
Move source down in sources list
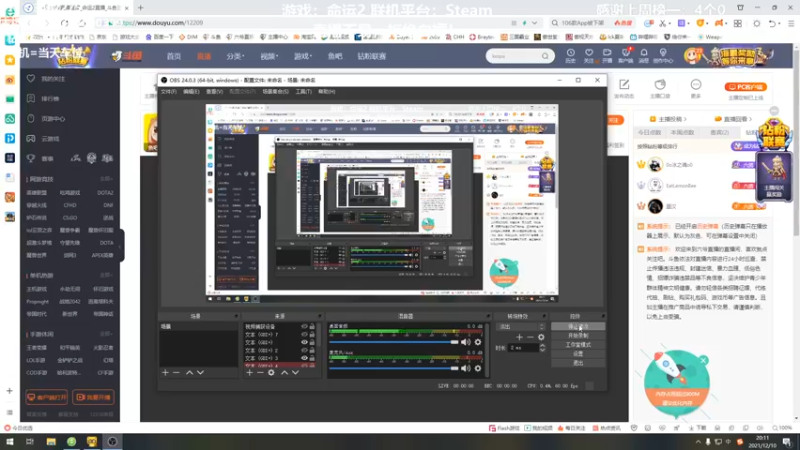pyautogui.click(x=295, y=373)
